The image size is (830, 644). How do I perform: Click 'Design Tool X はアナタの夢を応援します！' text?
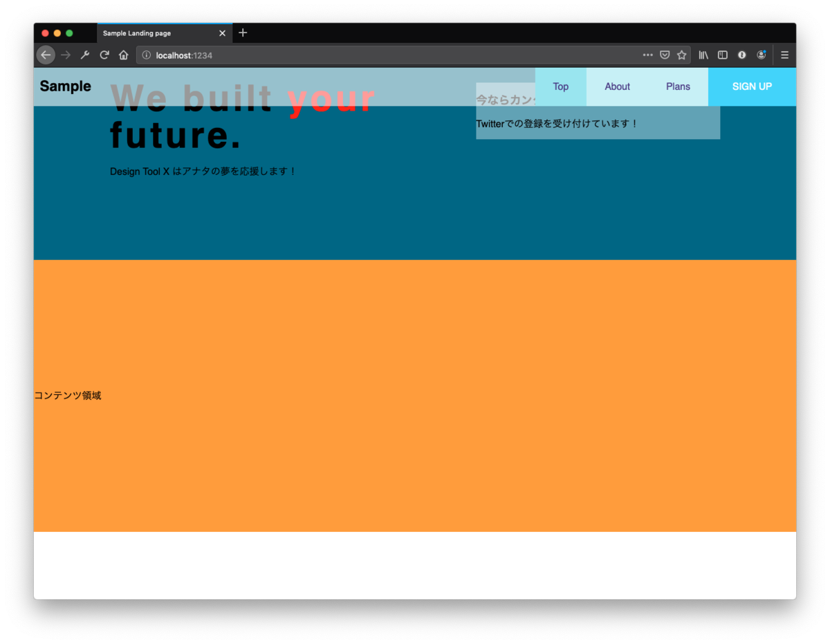tap(203, 172)
